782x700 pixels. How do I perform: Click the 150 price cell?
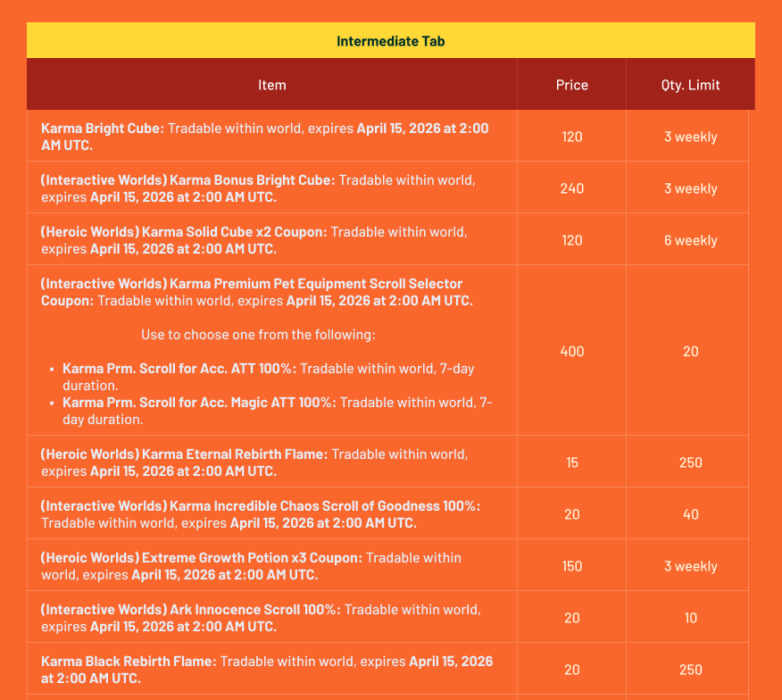[571, 566]
